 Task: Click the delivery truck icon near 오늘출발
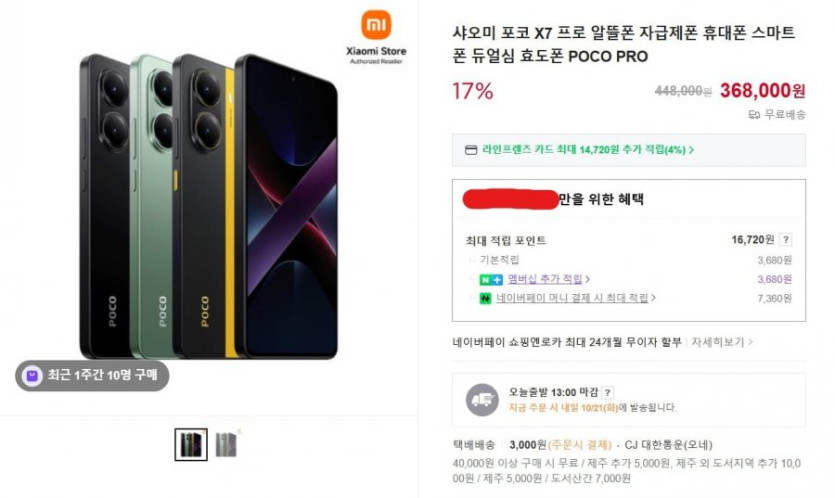point(481,400)
